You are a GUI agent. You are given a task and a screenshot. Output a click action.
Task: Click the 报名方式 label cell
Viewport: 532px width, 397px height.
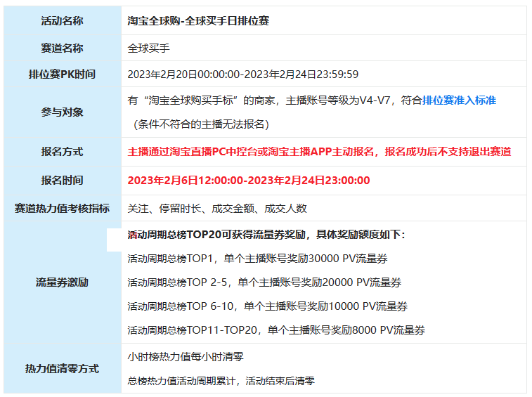tap(63, 152)
